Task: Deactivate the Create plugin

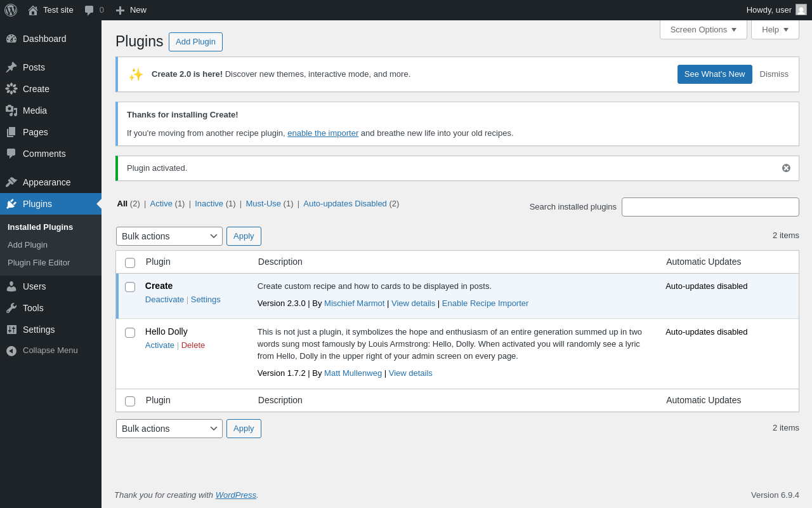Action: coord(164,300)
